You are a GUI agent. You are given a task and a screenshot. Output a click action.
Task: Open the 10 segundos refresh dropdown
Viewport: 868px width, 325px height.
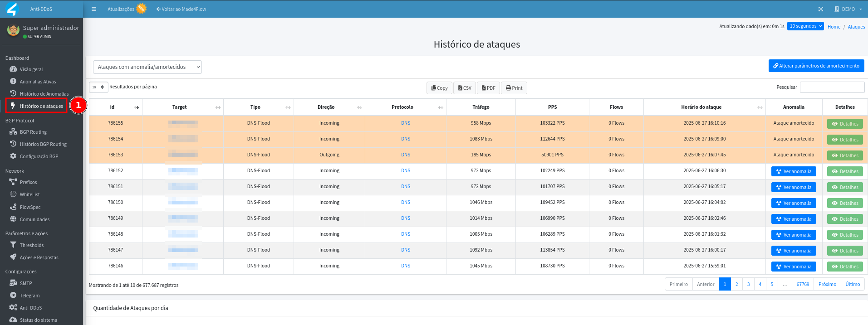point(805,26)
